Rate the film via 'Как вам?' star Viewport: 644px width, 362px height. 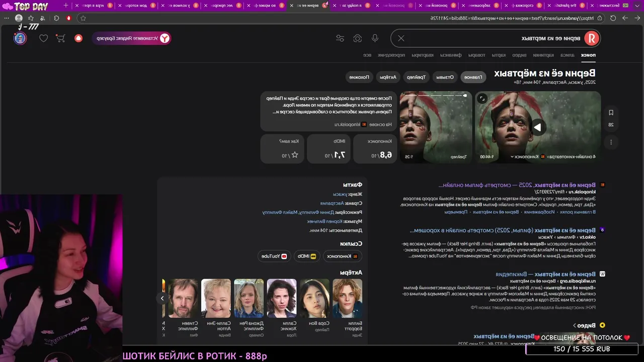295,155
